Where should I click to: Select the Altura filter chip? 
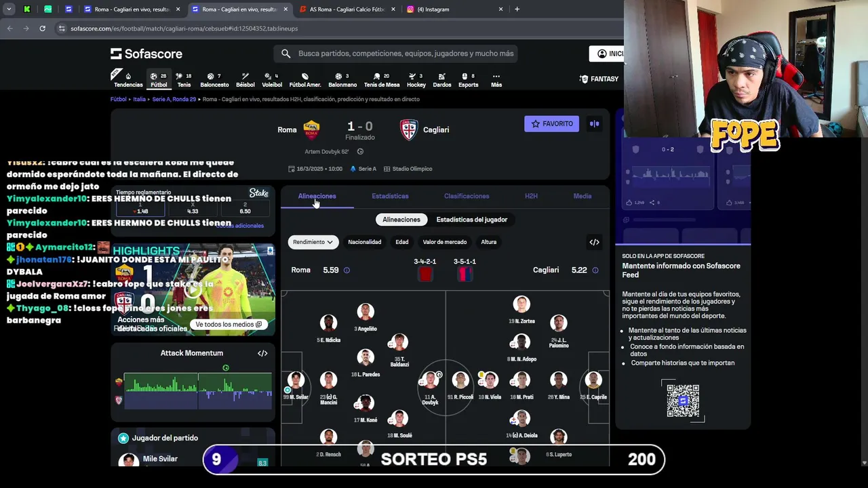(x=489, y=242)
